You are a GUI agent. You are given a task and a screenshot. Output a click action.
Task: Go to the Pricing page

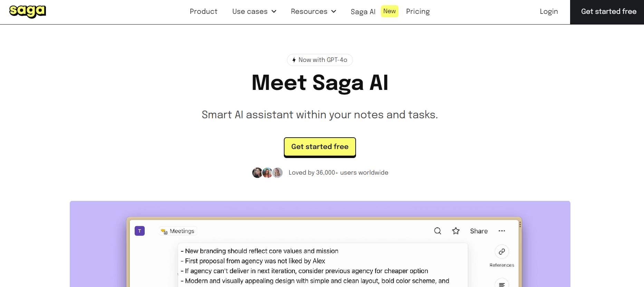point(418,11)
